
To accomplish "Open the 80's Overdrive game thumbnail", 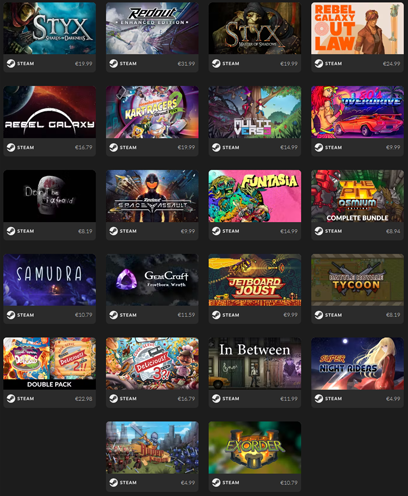I will pyautogui.click(x=358, y=112).
